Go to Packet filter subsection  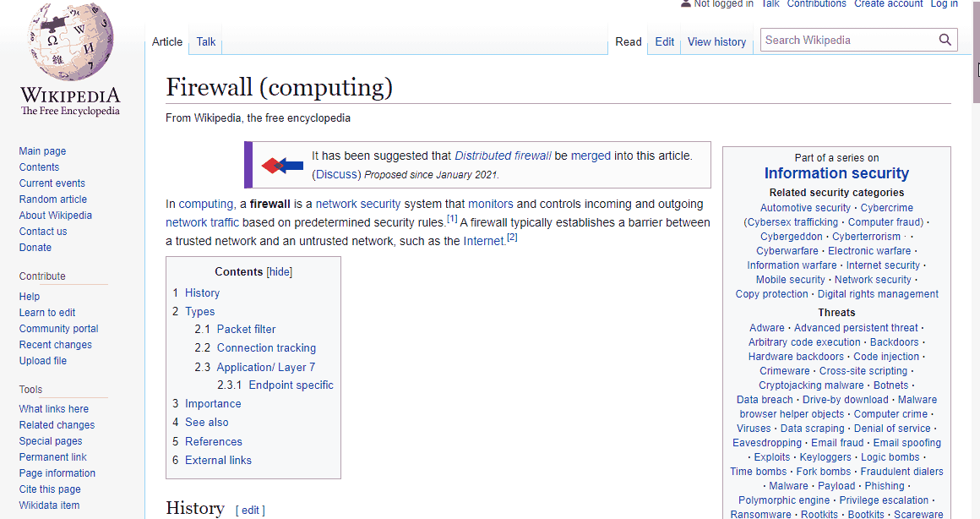click(246, 330)
